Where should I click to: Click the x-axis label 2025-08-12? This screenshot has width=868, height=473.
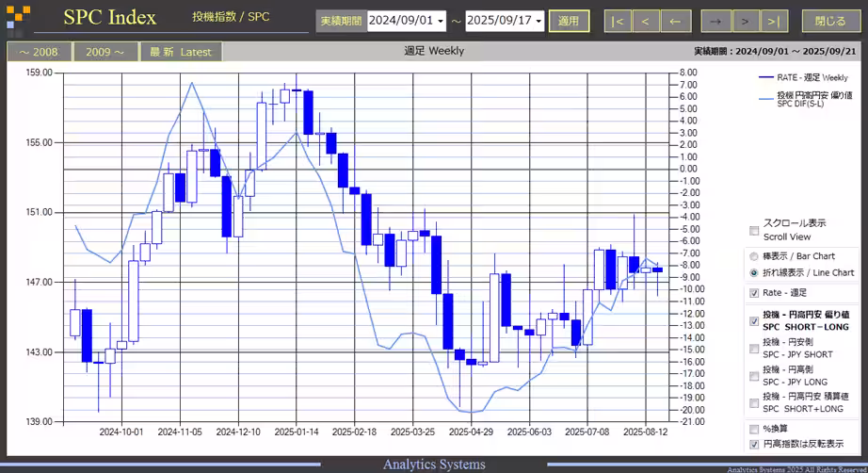[646, 432]
